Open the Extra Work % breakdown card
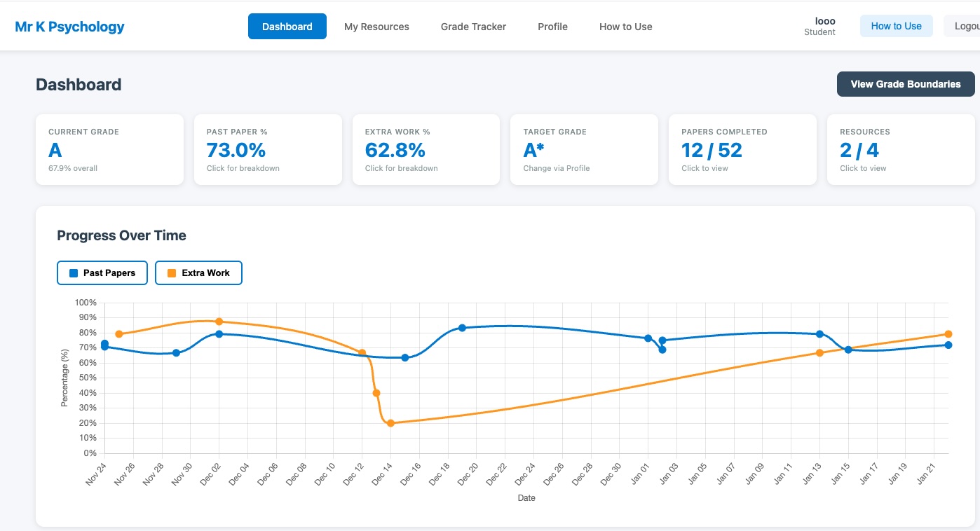The width and height of the screenshot is (980, 531). tap(426, 150)
